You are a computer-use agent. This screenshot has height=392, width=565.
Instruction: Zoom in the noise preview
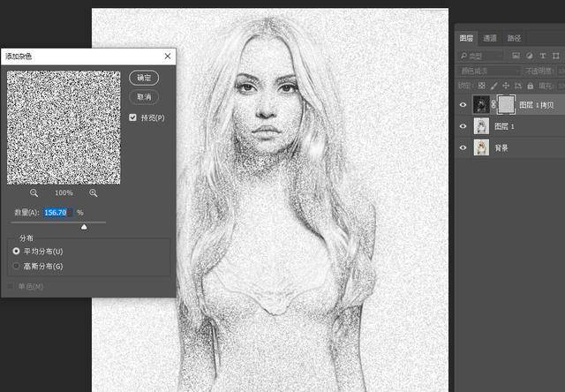(x=93, y=192)
